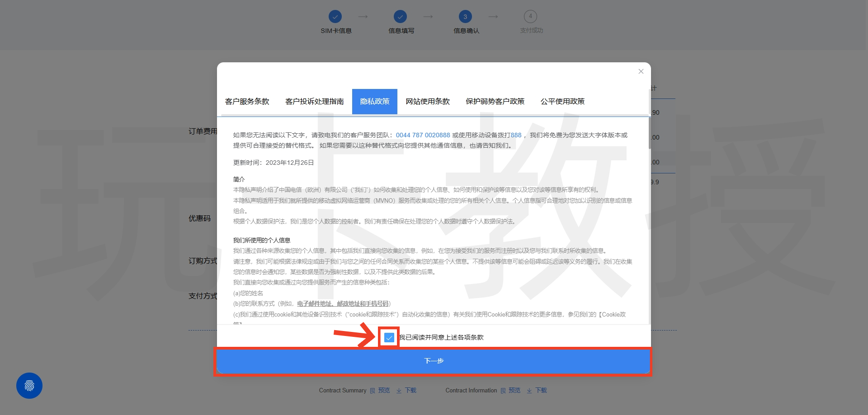Switch to the 客户服务条款 tab
Screen dimensions: 868x415
point(247,102)
